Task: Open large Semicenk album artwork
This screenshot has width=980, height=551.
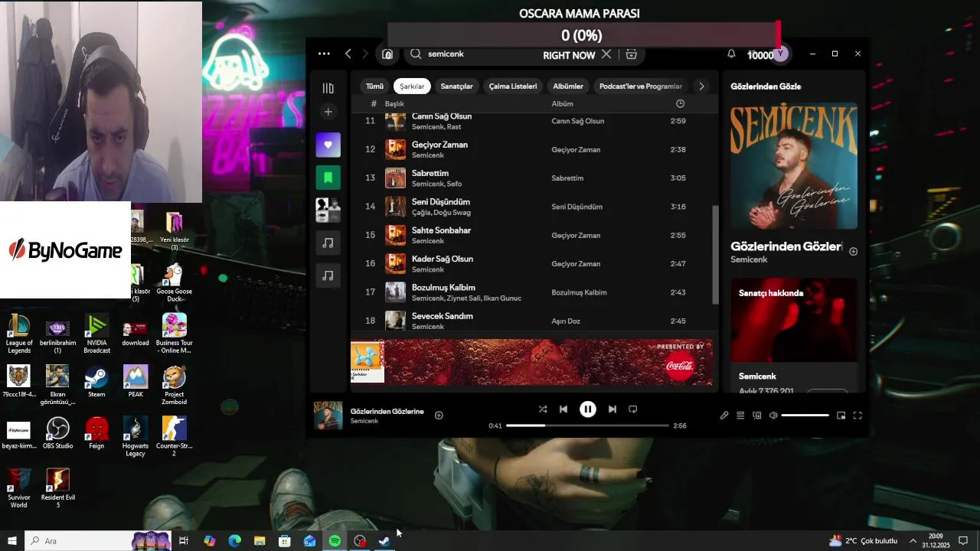Action: click(x=794, y=166)
